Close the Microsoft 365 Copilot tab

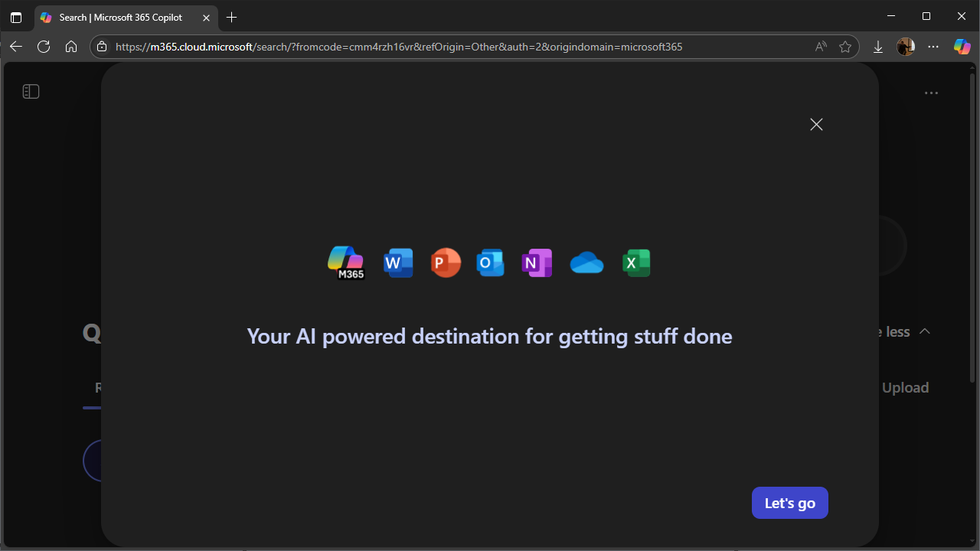pyautogui.click(x=206, y=17)
